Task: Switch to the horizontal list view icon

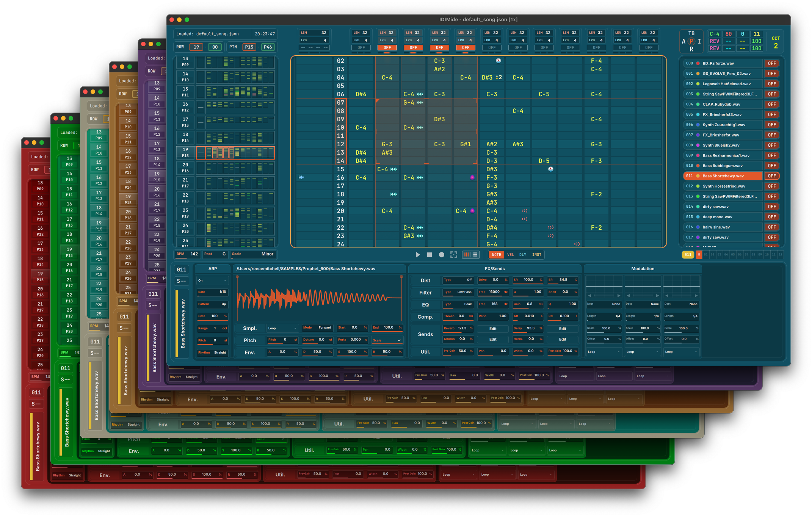Action: click(475, 255)
